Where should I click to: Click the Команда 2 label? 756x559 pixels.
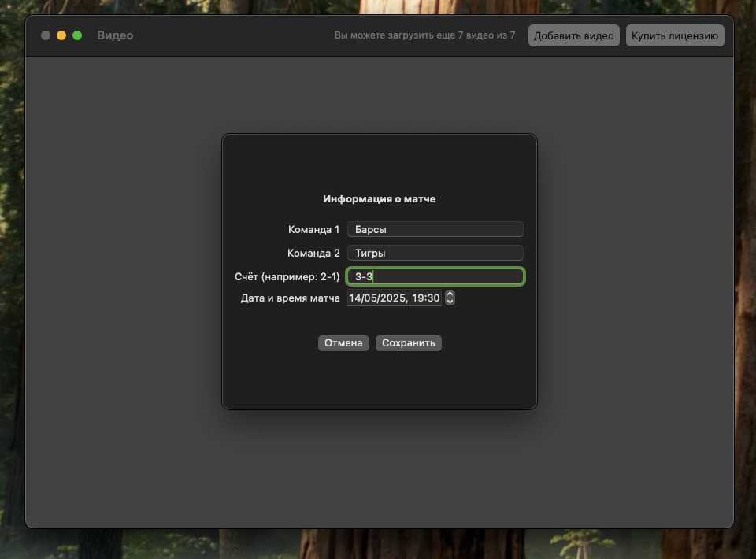(x=313, y=253)
